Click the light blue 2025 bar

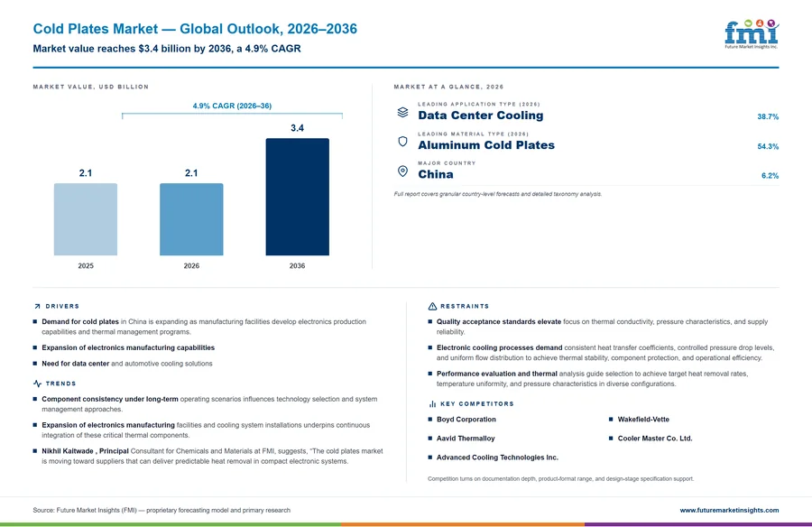click(86, 219)
